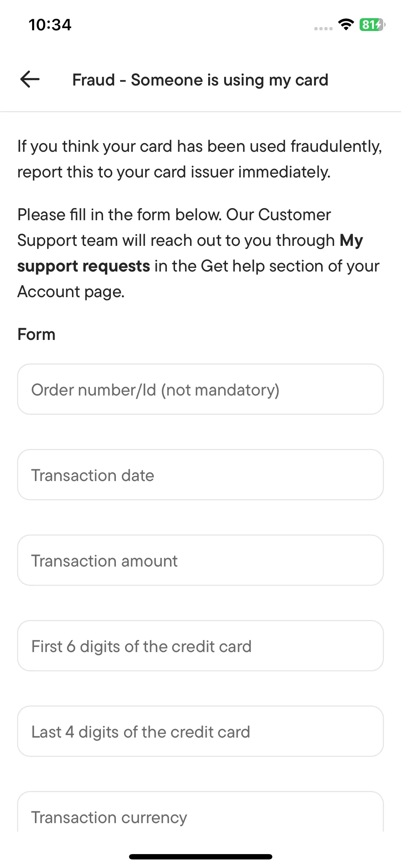Image resolution: width=401 pixels, height=868 pixels.
Task: Tap the "Account page." text
Action: (x=71, y=292)
